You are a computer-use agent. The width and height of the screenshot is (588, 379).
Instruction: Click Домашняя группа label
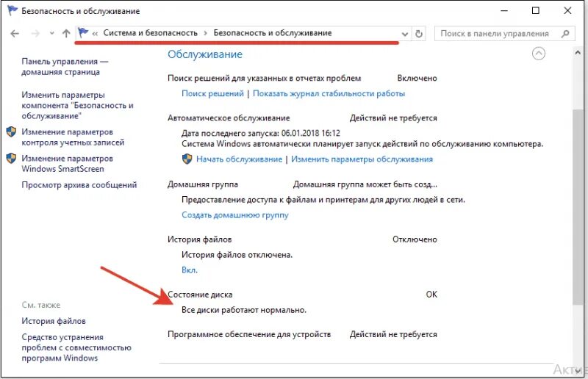[x=203, y=184]
